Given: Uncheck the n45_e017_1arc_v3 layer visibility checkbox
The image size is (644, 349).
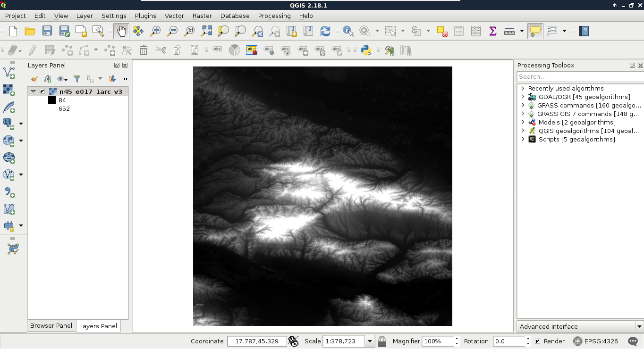Looking at the screenshot, I should 42,91.
